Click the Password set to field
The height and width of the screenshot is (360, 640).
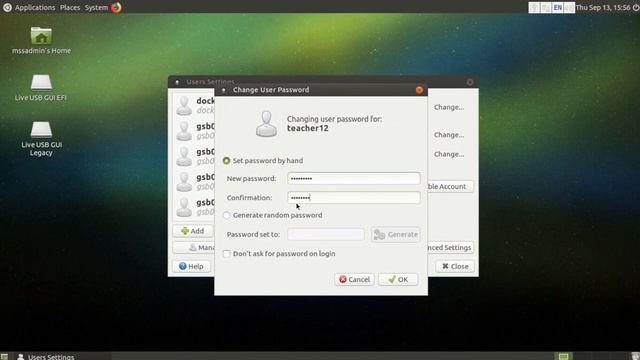tap(326, 234)
